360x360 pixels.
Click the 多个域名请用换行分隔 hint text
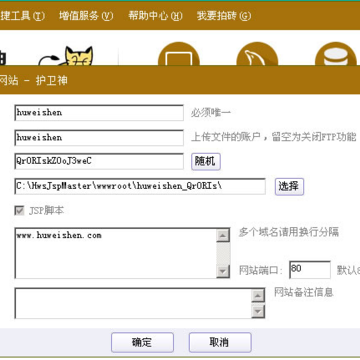(289, 232)
